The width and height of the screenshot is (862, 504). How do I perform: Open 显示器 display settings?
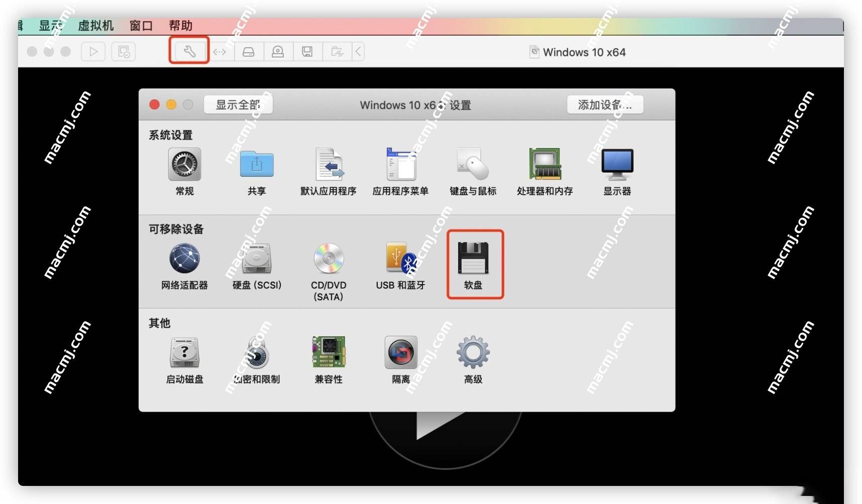tap(617, 171)
